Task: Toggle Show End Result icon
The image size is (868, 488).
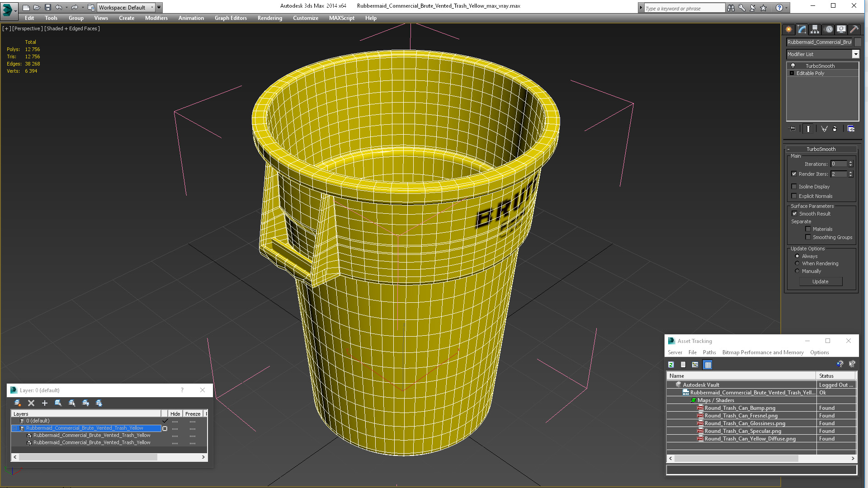Action: [x=808, y=129]
